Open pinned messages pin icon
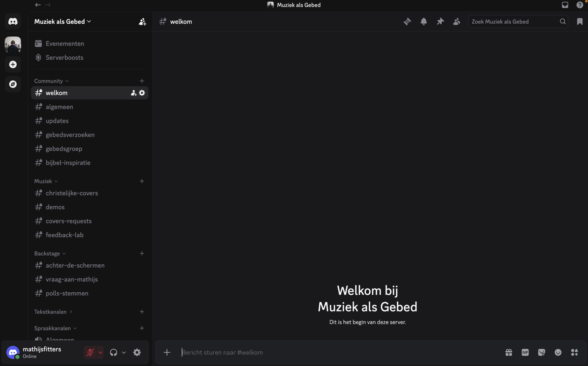This screenshot has width=588, height=366. 440,22
